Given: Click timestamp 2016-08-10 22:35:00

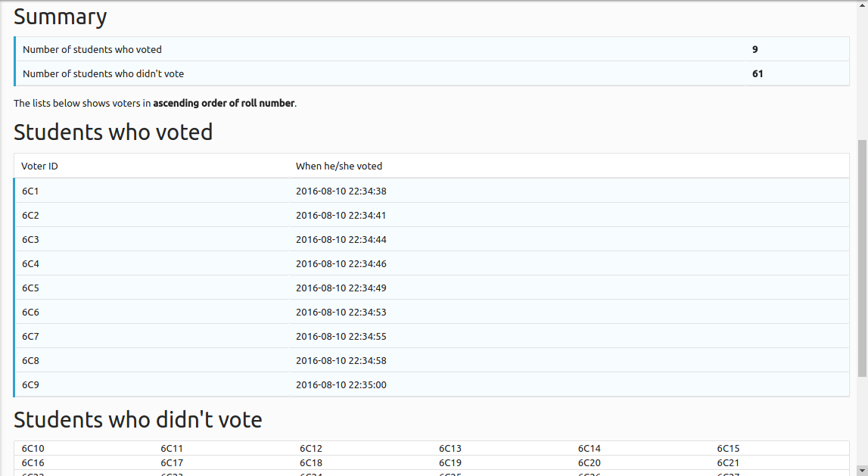Looking at the screenshot, I should [341, 384].
